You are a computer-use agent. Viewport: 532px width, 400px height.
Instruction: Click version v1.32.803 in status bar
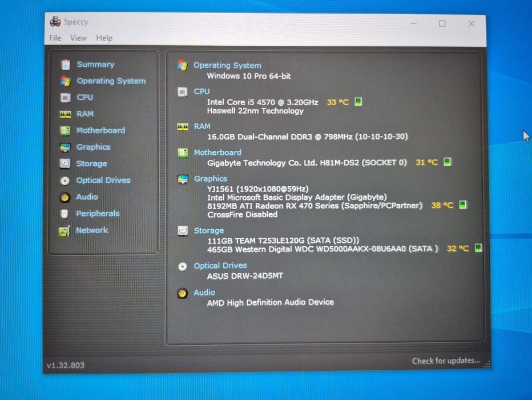point(66,365)
